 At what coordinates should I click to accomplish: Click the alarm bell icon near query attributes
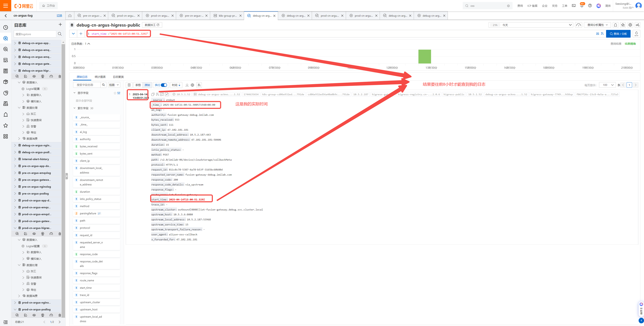pos(616,25)
